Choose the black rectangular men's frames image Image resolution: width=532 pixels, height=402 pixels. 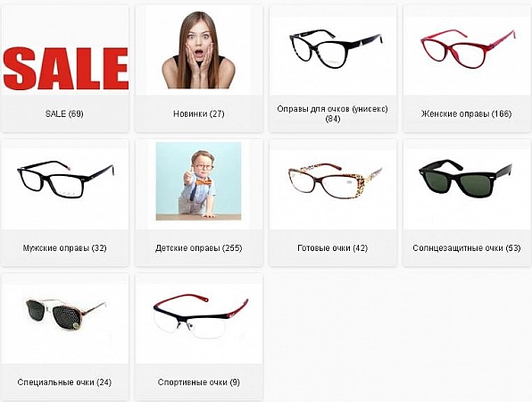(x=66, y=180)
